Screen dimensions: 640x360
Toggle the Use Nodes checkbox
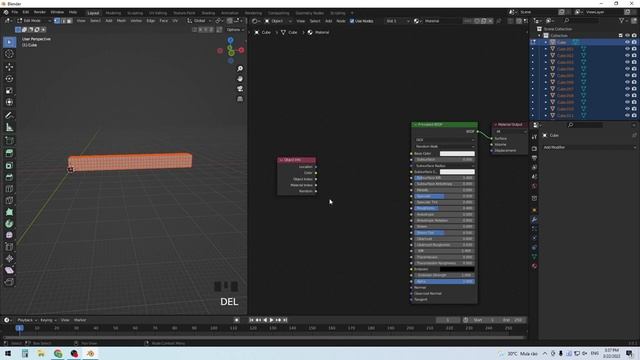[x=352, y=21]
